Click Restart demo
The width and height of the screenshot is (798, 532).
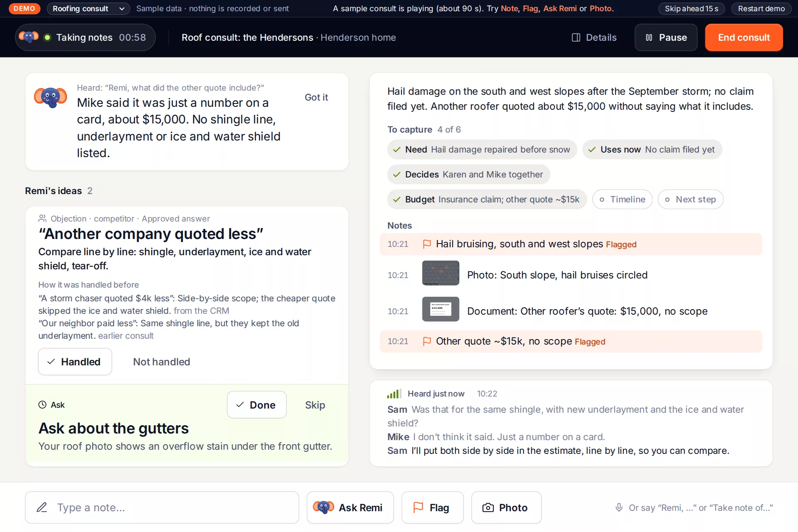pyautogui.click(x=761, y=8)
